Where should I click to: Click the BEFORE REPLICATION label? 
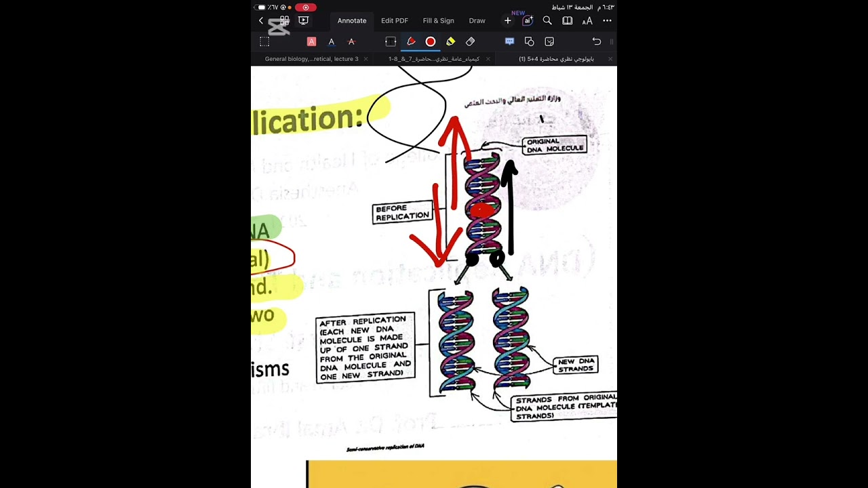403,212
